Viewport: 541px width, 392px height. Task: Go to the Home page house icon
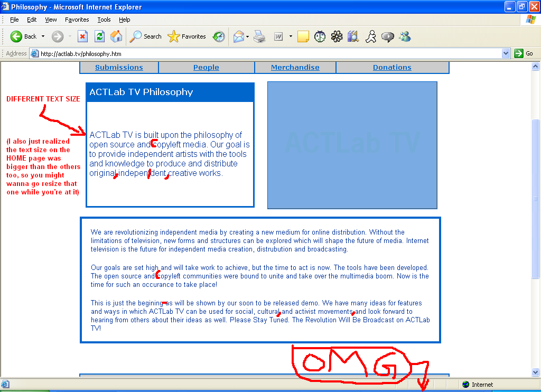click(x=116, y=36)
